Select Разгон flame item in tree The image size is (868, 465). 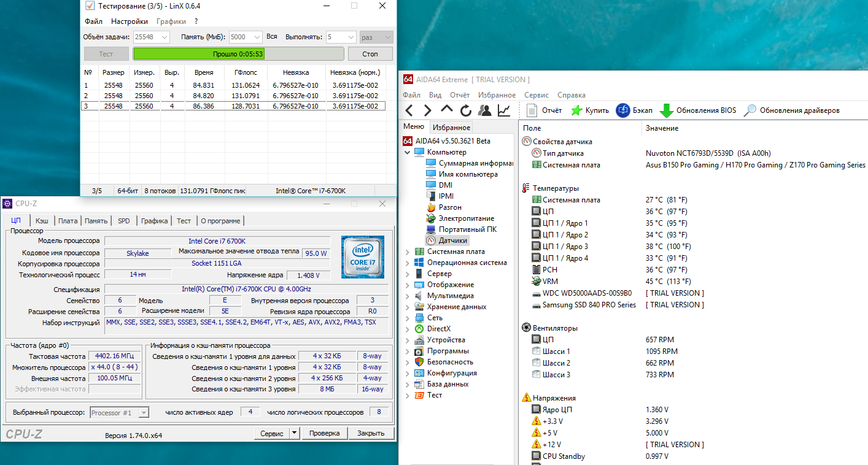coord(444,207)
